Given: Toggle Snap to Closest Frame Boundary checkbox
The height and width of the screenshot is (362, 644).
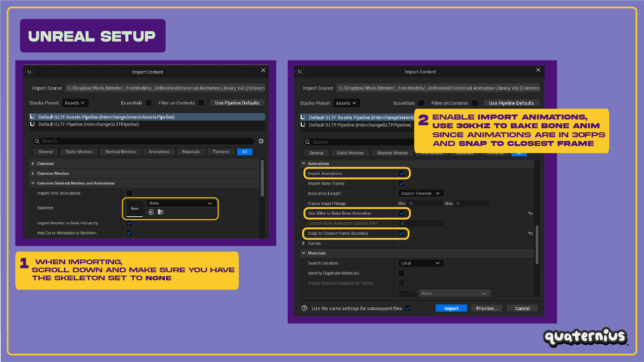Looking at the screenshot, I should tap(401, 233).
